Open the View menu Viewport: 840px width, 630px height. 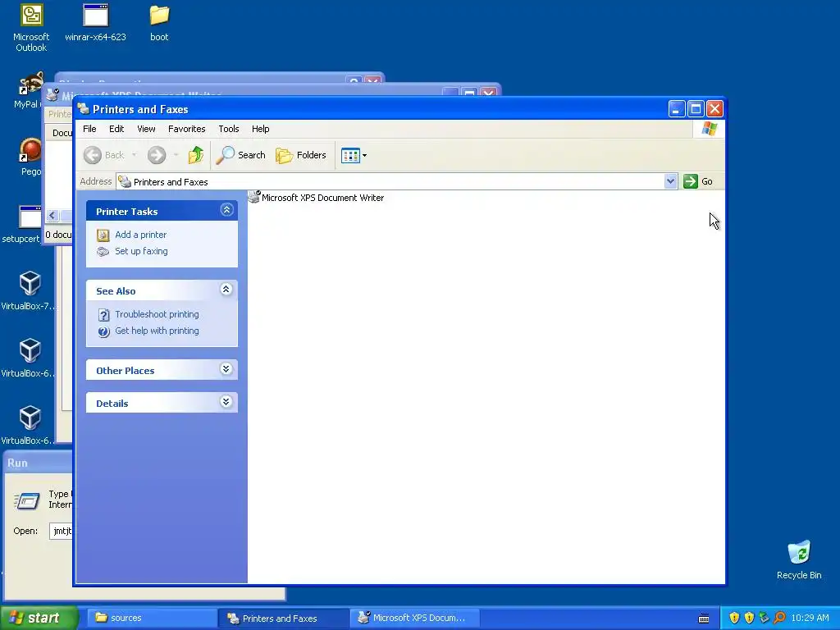(x=146, y=129)
